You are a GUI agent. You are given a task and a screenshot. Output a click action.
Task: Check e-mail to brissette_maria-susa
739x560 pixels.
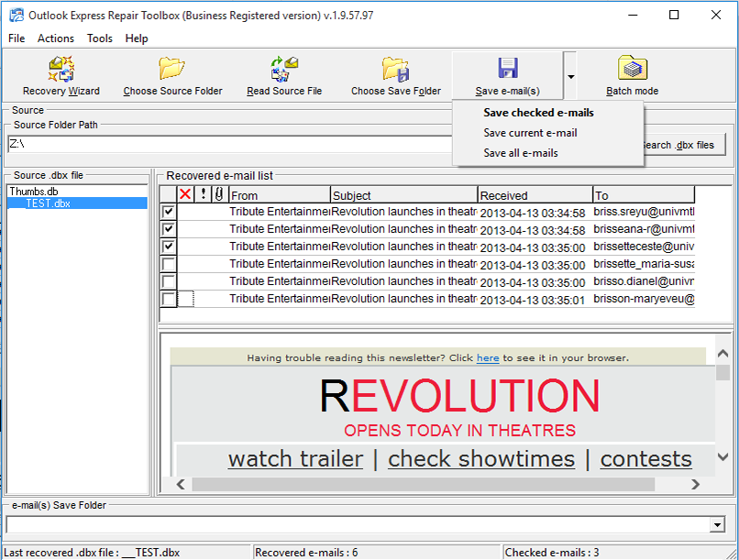(169, 264)
